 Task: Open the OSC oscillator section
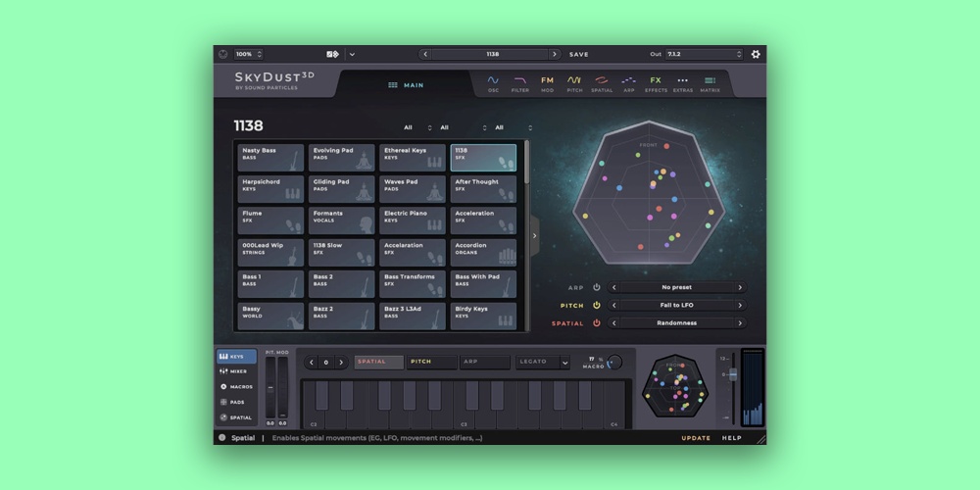point(494,84)
